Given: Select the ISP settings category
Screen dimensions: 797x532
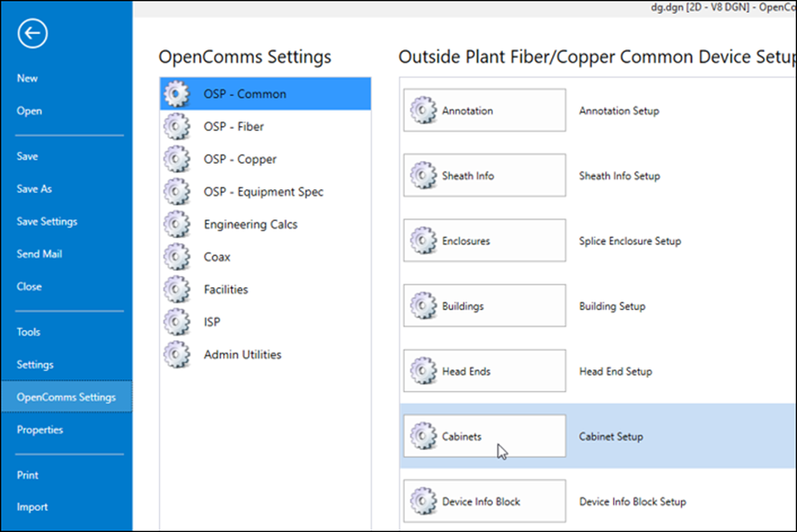Looking at the screenshot, I should tap(265, 322).
